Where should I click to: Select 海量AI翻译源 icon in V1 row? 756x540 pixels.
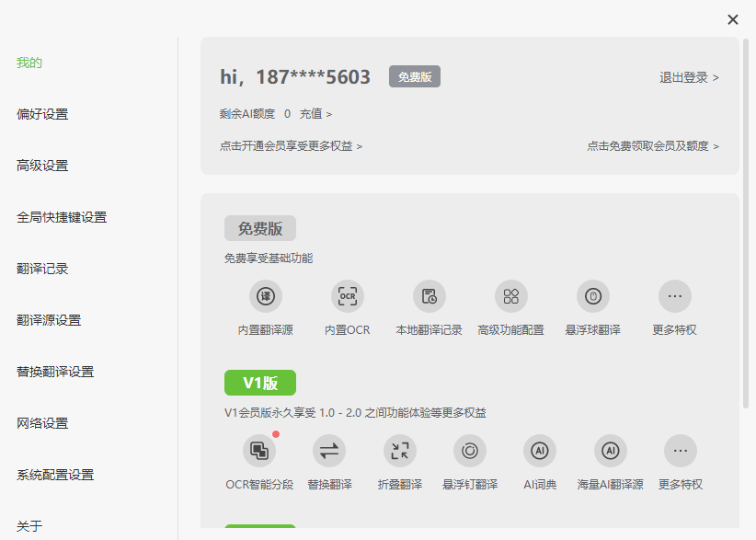(x=610, y=451)
